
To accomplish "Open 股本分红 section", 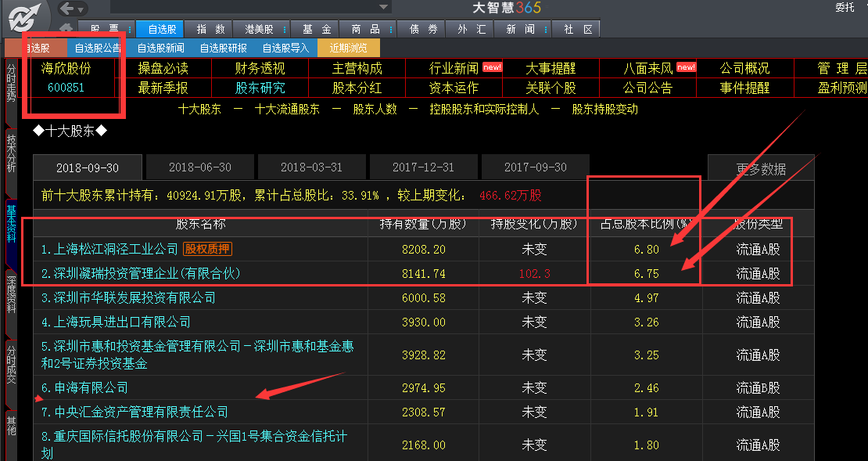I will pos(357,88).
